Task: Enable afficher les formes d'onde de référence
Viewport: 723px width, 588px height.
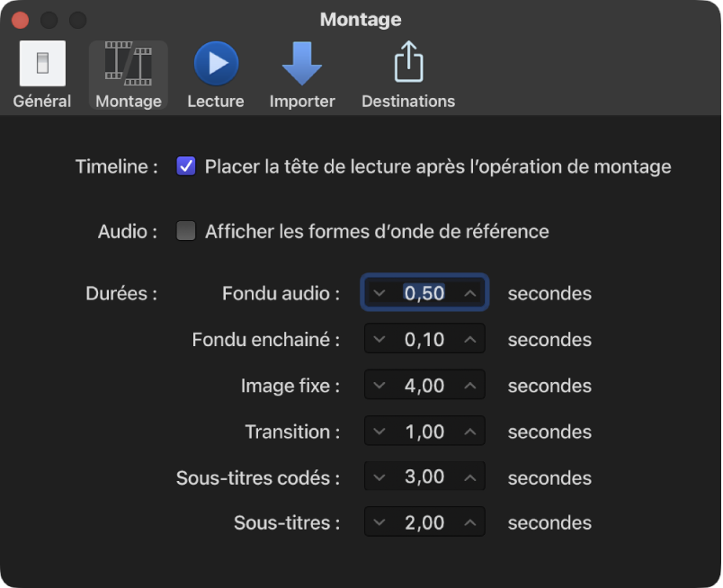Action: (186, 231)
